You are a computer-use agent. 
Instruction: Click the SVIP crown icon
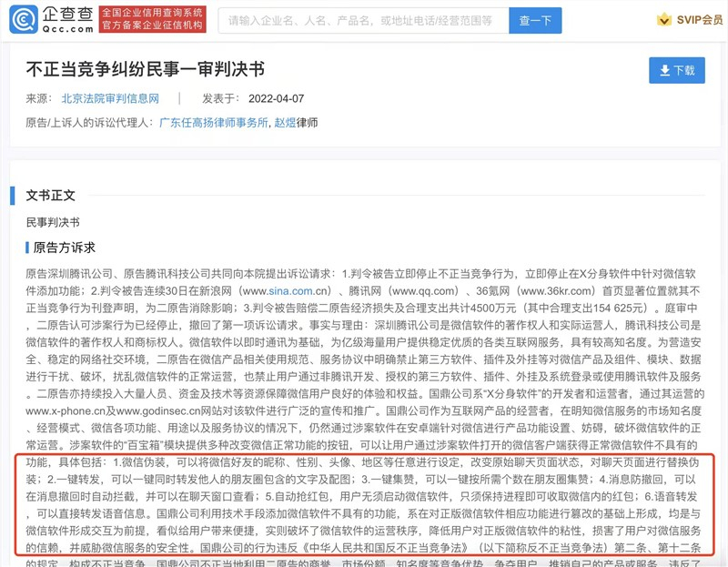point(662,20)
